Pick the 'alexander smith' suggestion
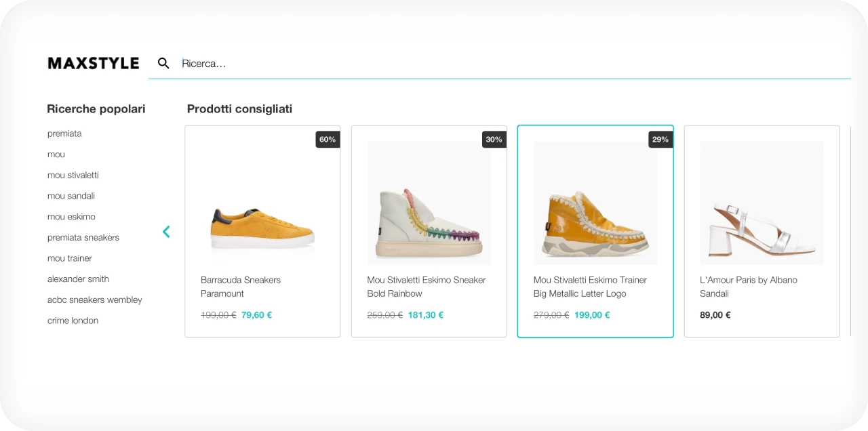The image size is (868, 431). pos(78,279)
